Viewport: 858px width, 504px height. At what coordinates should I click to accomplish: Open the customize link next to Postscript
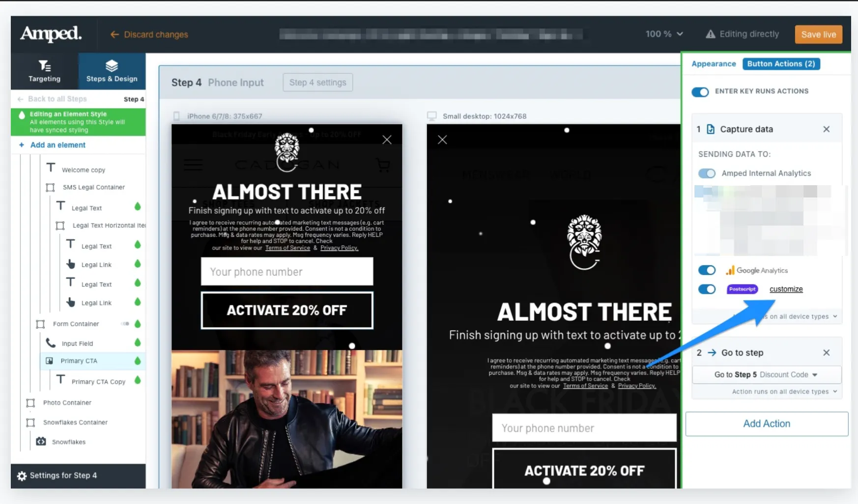(x=785, y=289)
